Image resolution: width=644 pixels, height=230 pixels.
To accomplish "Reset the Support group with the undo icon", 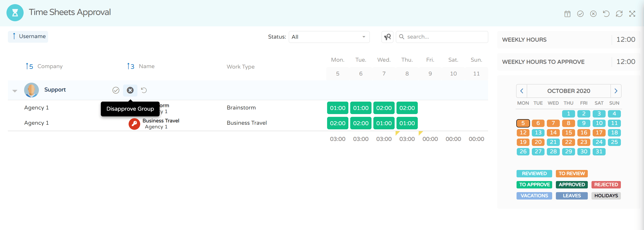I will [x=144, y=90].
